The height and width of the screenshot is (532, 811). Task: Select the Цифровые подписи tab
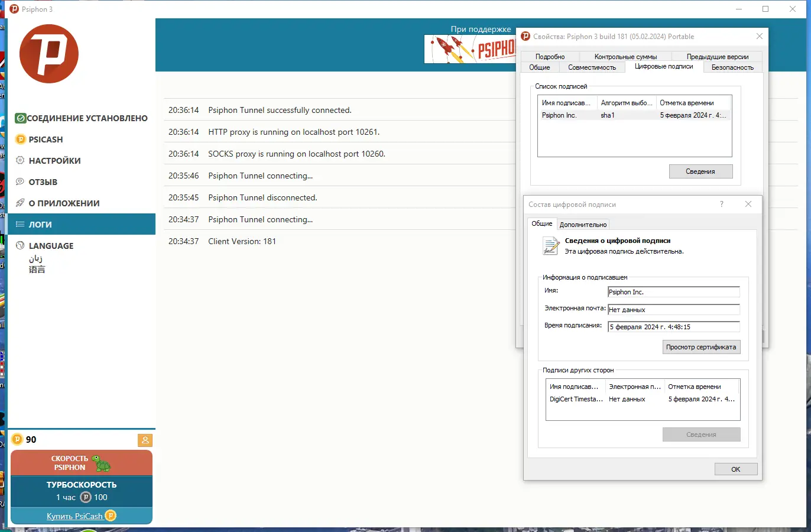tap(664, 66)
